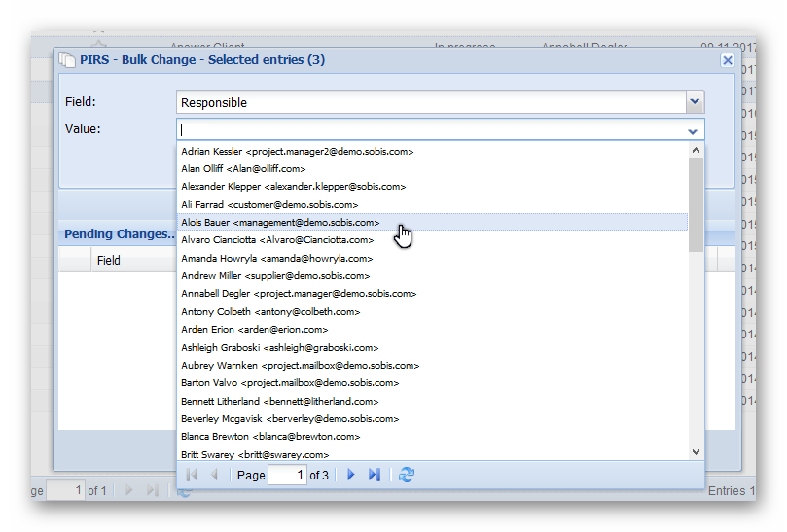Select Ali Farrad customer entry
The width and height of the screenshot is (787, 532).
point(268,205)
